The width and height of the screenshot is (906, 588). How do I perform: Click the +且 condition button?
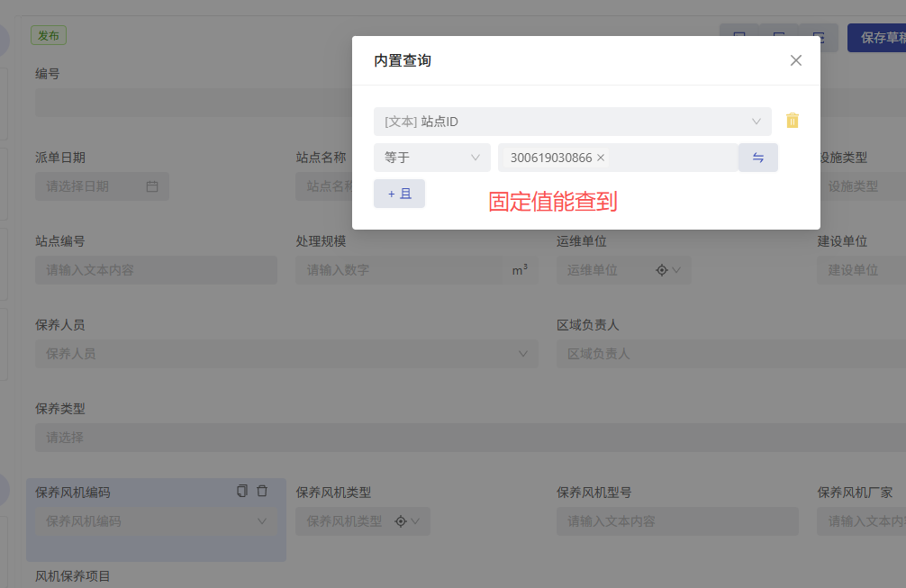tap(399, 194)
